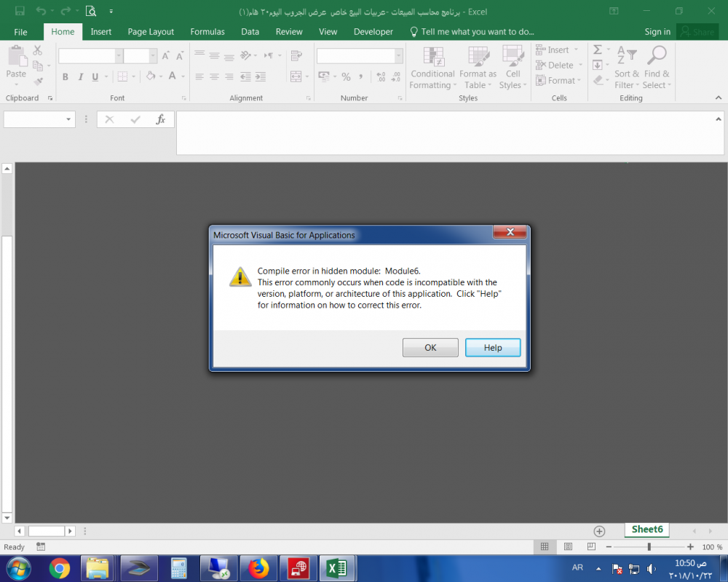This screenshot has height=582, width=728.
Task: Click the Tell me search box
Action: pyautogui.click(x=472, y=32)
